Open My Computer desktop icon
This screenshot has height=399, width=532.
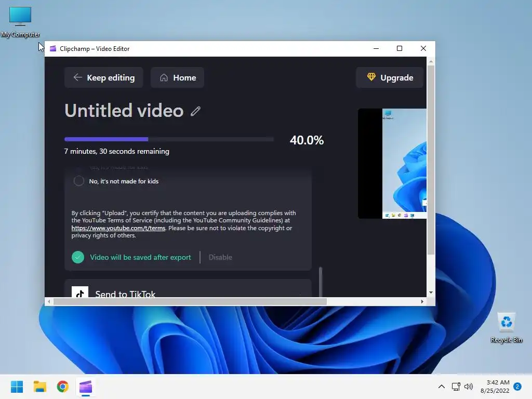coord(20,22)
